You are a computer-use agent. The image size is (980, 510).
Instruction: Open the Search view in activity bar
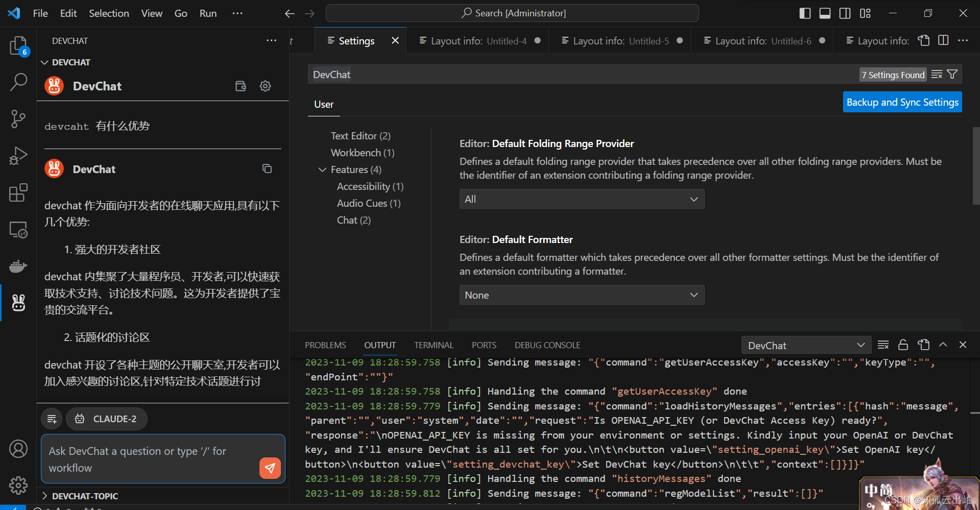pos(18,82)
